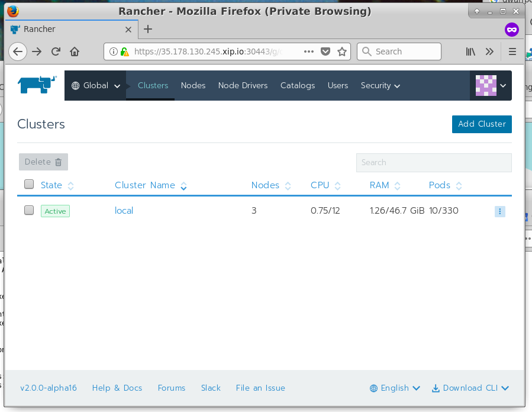
Task: Click the RAM value 1.26/46.7 GiB
Action: tap(397, 211)
